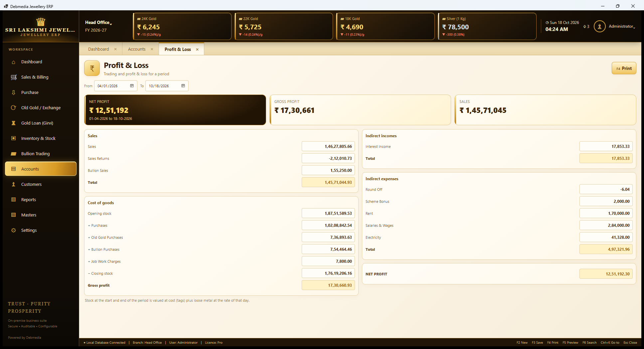Click the 22K Gold rate card
Image resolution: width=644 pixels, height=349 pixels.
click(x=284, y=26)
